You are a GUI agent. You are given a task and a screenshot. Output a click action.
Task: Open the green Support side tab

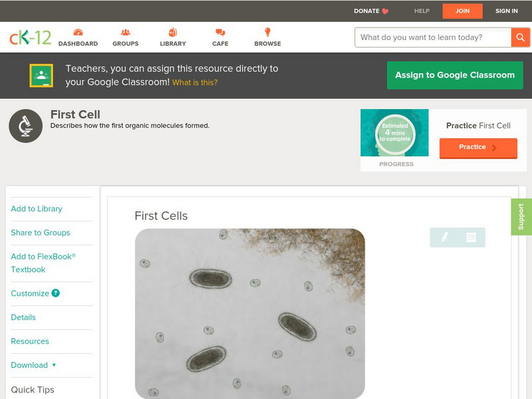[521, 217]
